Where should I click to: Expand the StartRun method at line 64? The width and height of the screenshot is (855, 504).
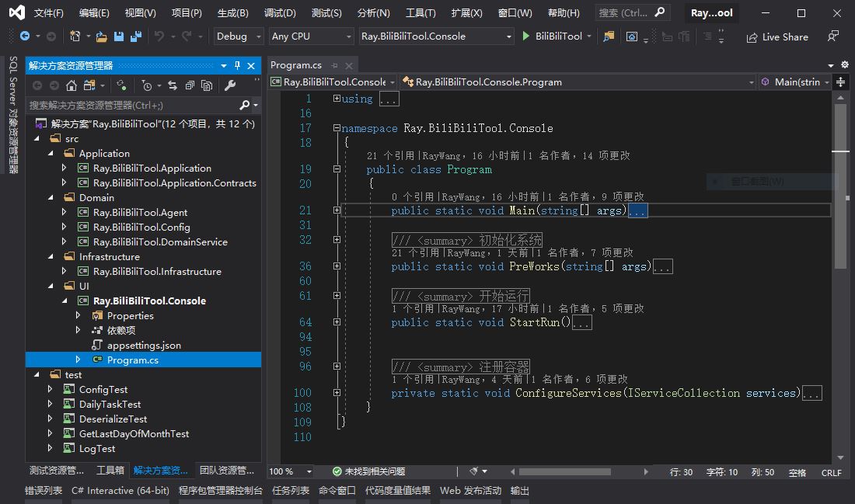[x=337, y=322]
